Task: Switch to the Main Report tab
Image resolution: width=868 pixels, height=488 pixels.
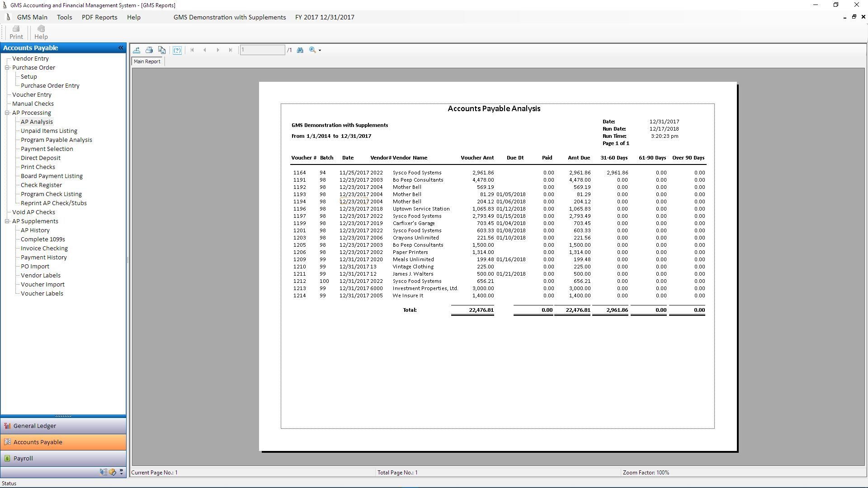Action: (147, 61)
